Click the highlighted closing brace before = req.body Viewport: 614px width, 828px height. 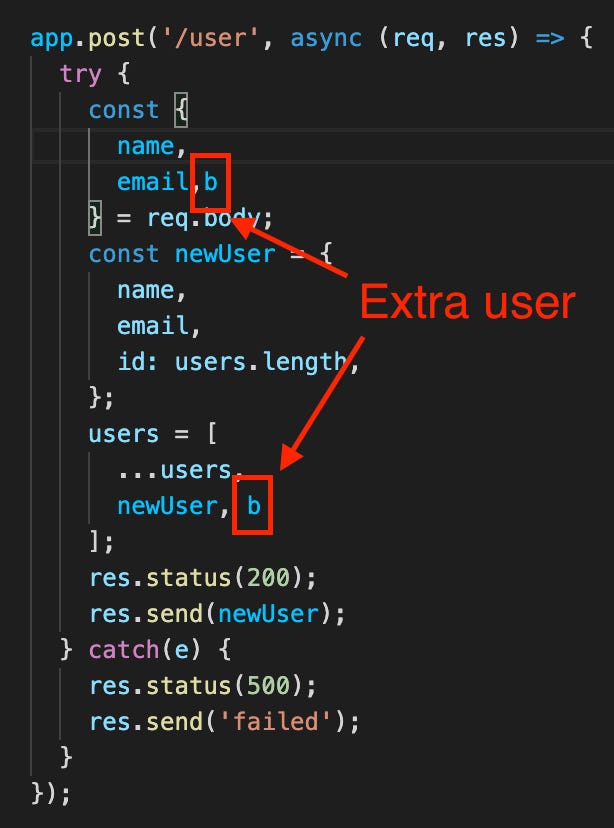pos(95,218)
